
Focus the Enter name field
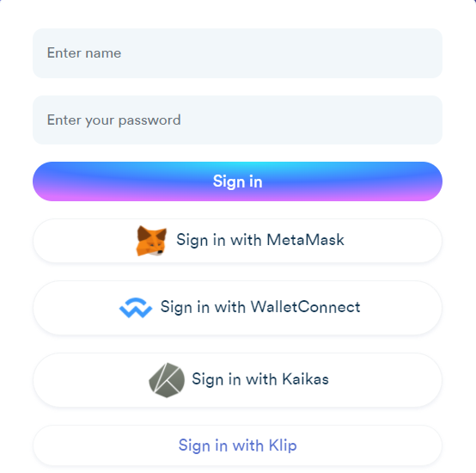[x=237, y=53]
